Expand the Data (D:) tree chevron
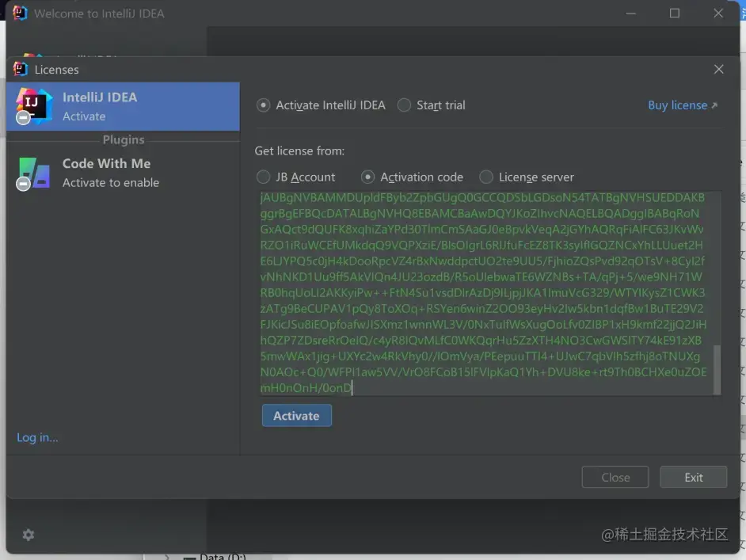This screenshot has width=746, height=560. pyautogui.click(x=167, y=557)
